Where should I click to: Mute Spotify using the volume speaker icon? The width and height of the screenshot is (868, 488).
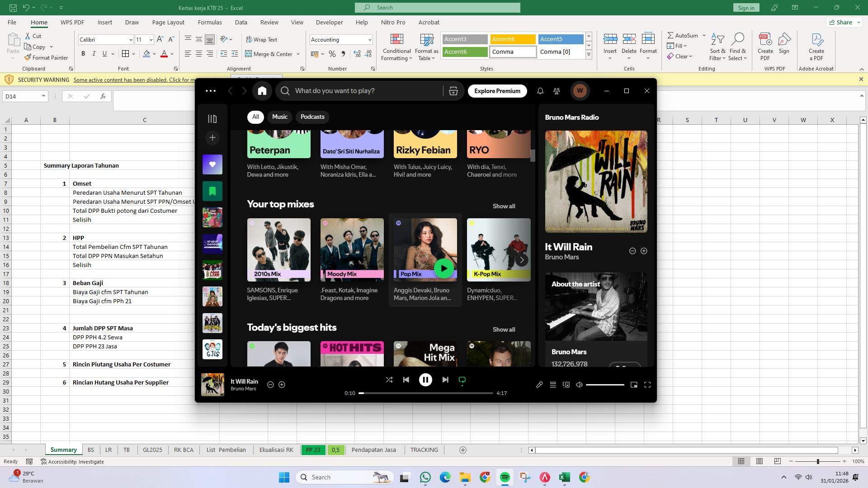point(579,385)
